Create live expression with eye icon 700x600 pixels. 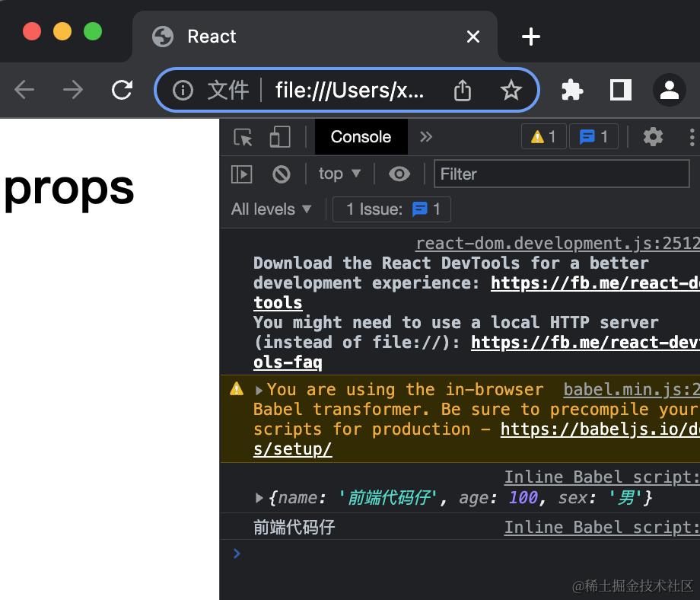click(x=399, y=174)
